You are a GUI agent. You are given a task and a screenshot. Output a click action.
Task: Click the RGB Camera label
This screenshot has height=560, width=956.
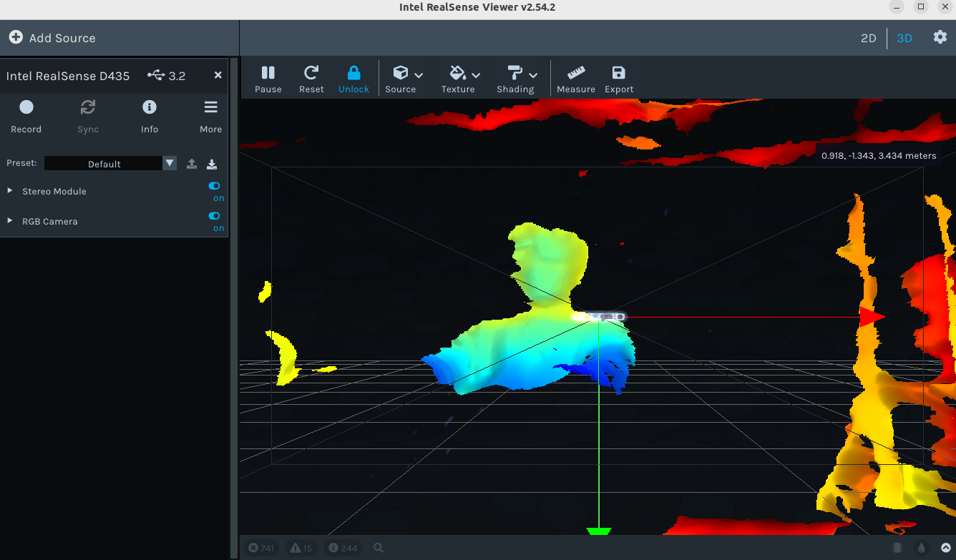50,222
